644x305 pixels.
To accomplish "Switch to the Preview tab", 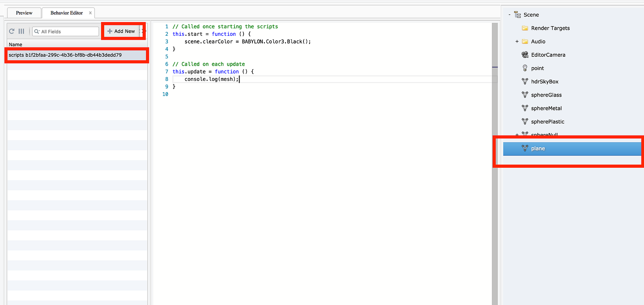I will coord(24,13).
